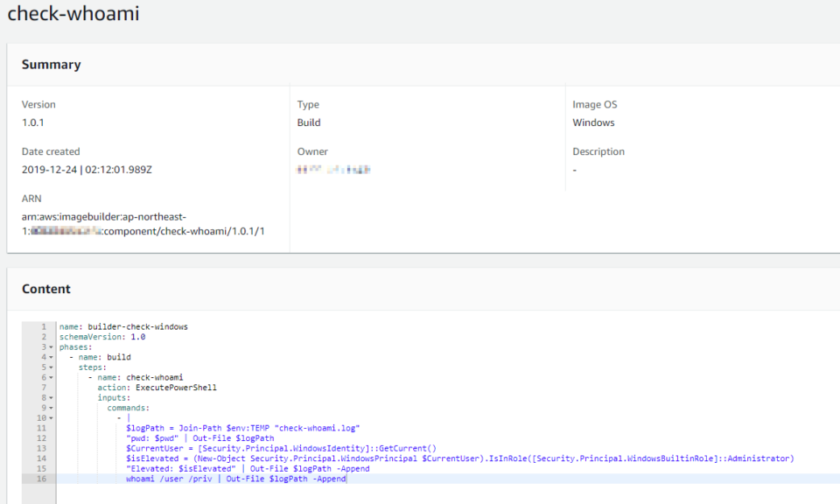Click the Content section heading
840x504 pixels.
[46, 289]
